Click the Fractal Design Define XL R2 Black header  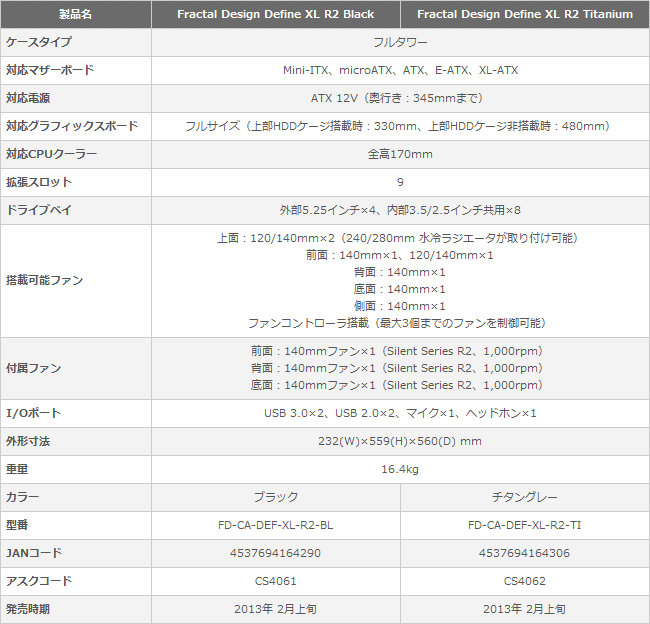276,14
